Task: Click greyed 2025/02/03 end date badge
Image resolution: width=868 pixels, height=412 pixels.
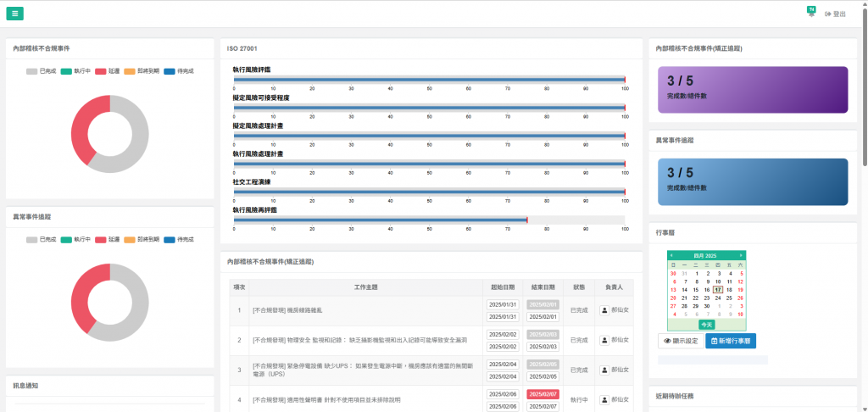Action: pyautogui.click(x=543, y=335)
